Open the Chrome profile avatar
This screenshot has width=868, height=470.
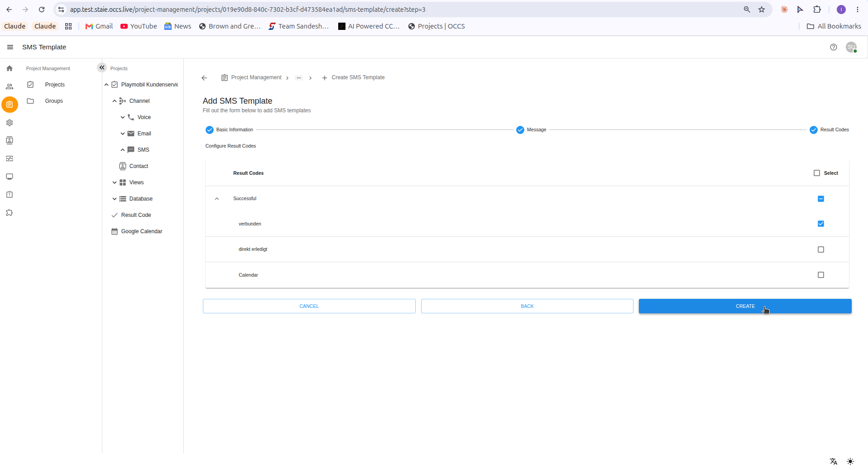(x=841, y=10)
